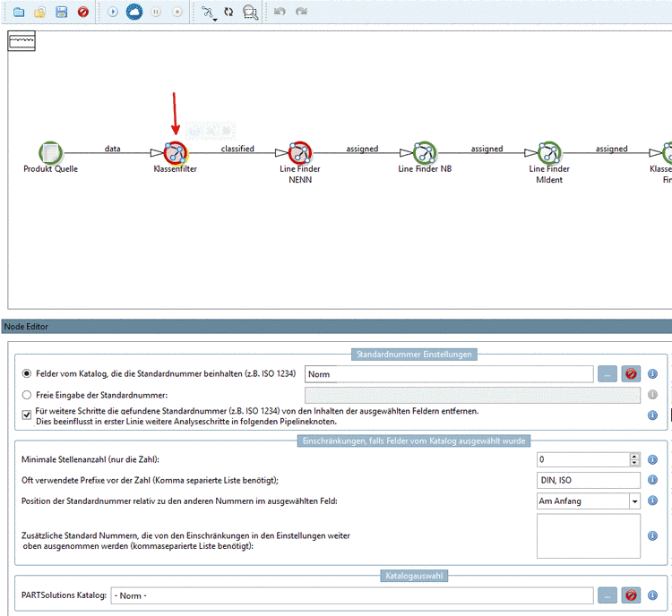Image resolution: width=672 pixels, height=616 pixels.
Task: Select the Line Finder MIdent node
Action: pos(549,153)
